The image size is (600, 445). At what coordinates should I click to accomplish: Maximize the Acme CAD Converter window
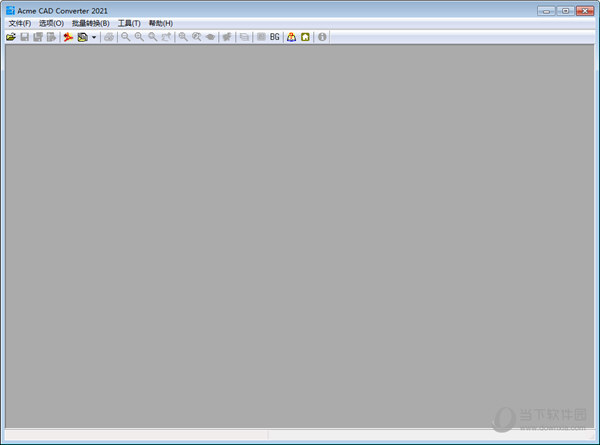pyautogui.click(x=565, y=9)
